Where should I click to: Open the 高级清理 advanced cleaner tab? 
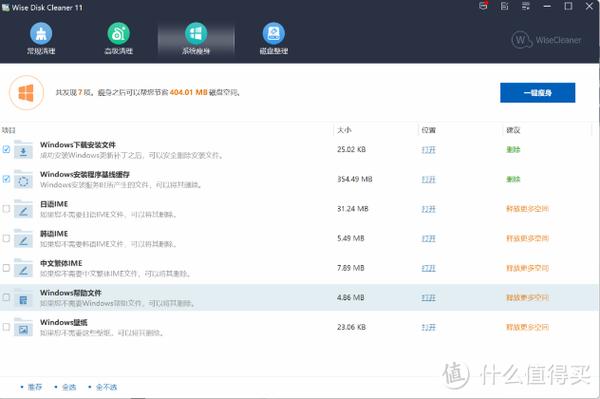point(119,38)
